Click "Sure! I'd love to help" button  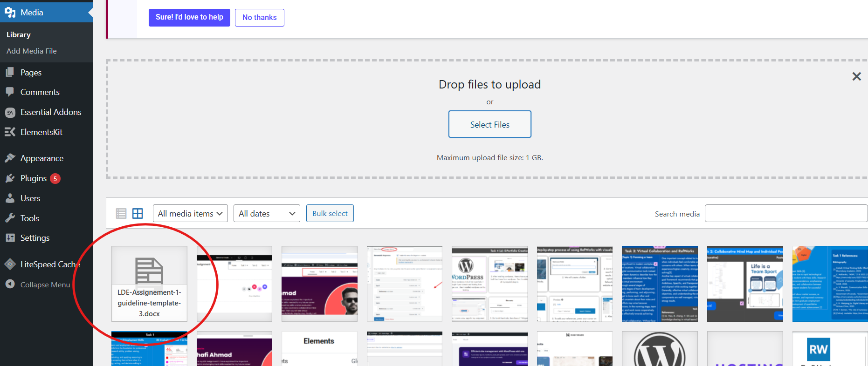coord(189,17)
